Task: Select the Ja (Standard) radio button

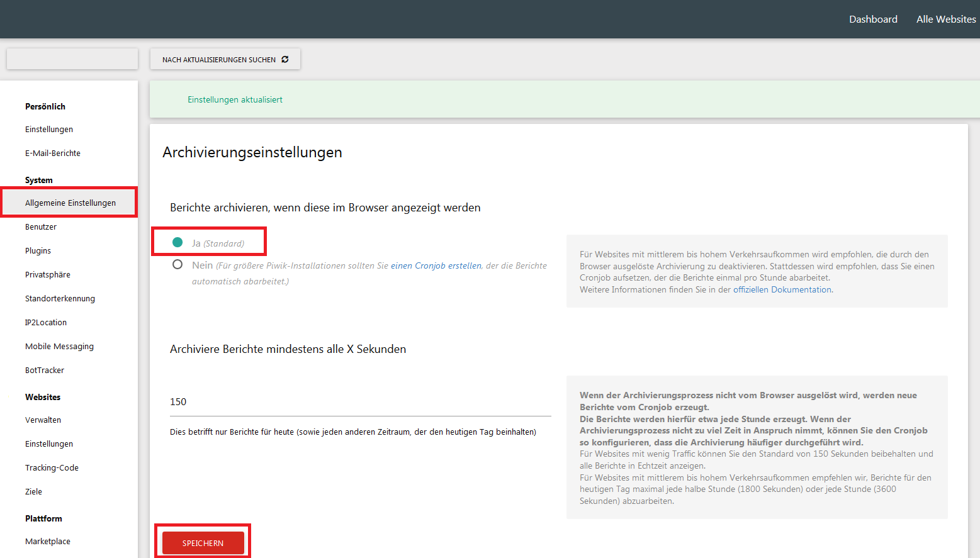Action: [x=177, y=242]
